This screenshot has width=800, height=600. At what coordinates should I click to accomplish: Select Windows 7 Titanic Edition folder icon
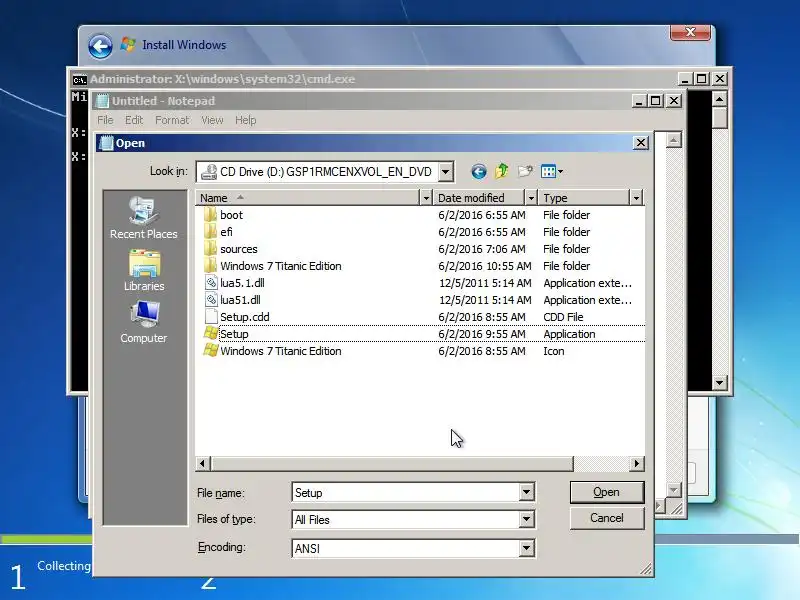coord(210,266)
